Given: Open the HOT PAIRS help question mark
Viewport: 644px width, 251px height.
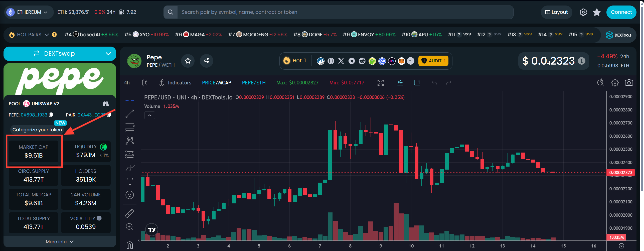Looking at the screenshot, I should (54, 35).
